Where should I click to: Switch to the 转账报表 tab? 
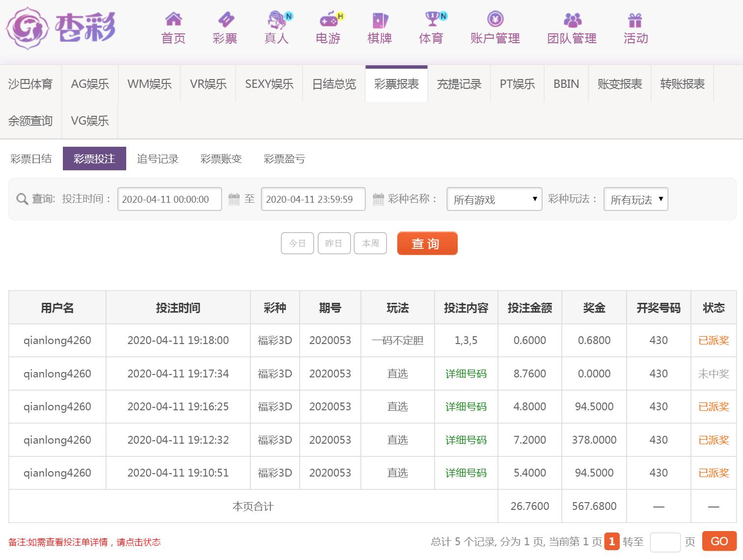683,84
